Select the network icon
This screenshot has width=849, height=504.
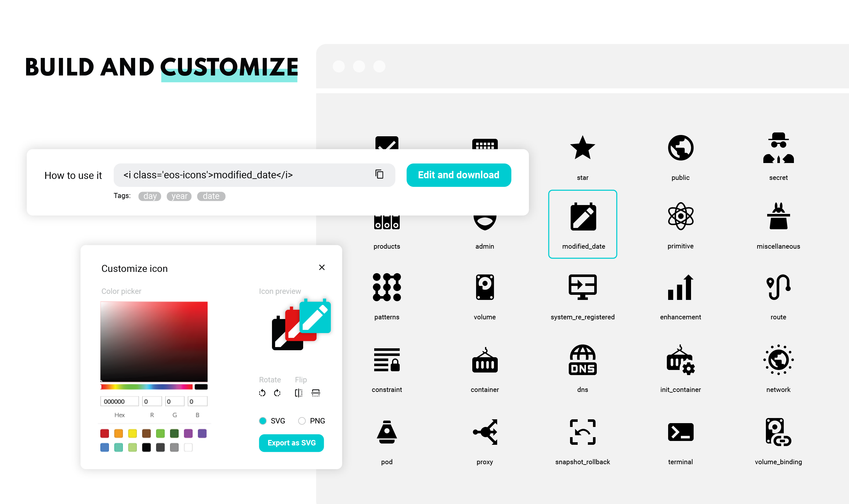(778, 360)
